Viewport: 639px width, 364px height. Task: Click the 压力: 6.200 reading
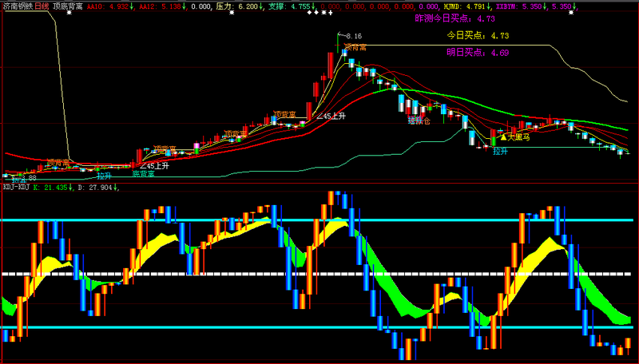tap(239, 6)
